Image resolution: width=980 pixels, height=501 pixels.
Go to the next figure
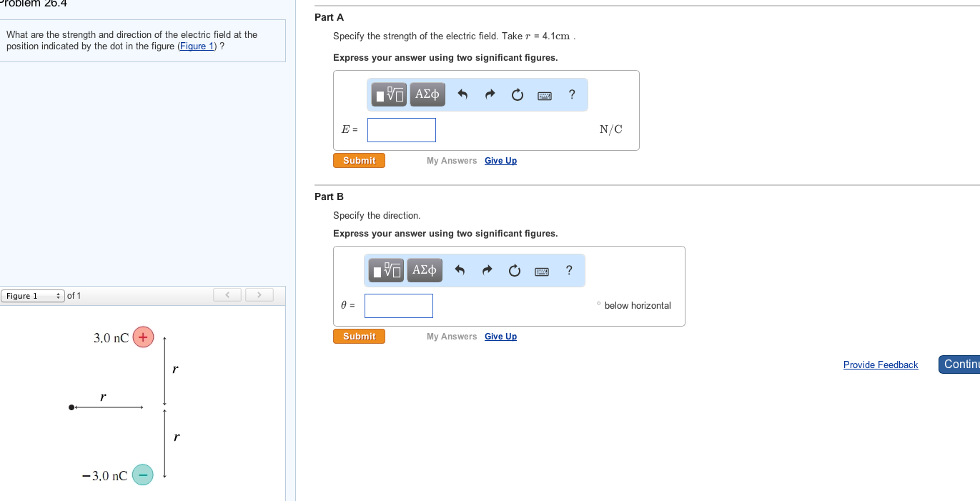(259, 295)
